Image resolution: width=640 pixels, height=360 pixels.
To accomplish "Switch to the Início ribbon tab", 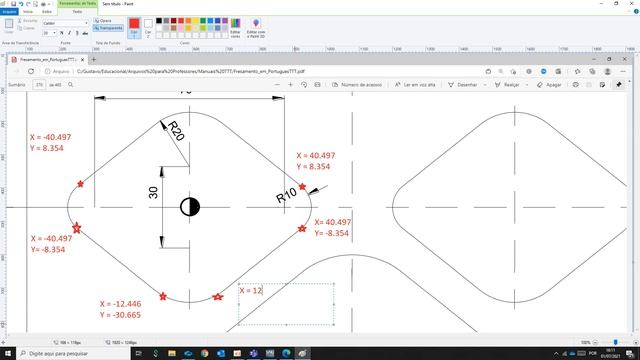I will pyautogui.click(x=28, y=11).
